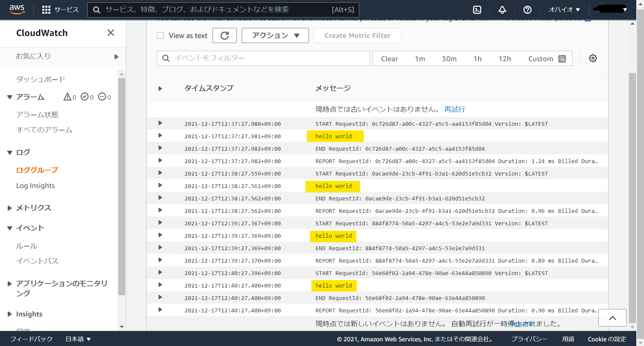Open すべてのアラーム page
Image resolution: width=644 pixels, height=346 pixels.
(x=44, y=130)
